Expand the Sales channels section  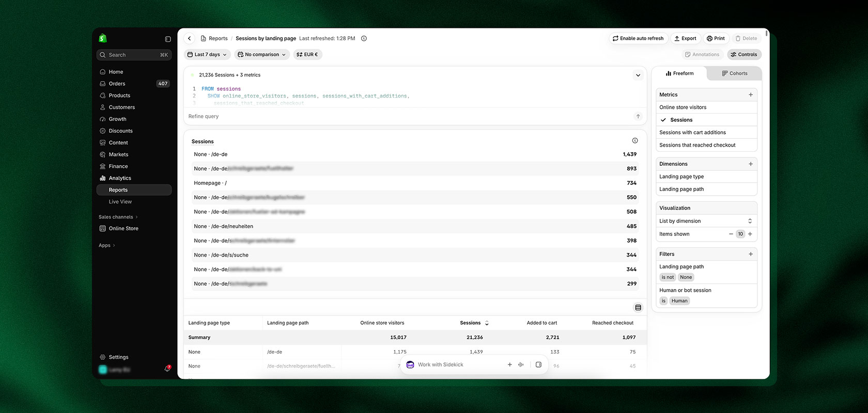pos(118,217)
